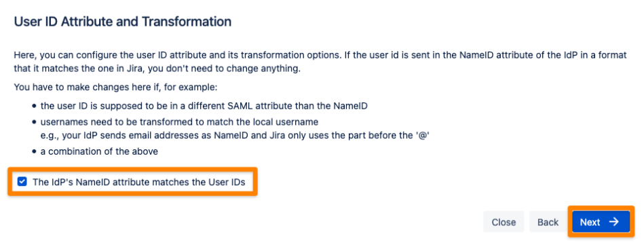This screenshot has height=247, width=644.
Task: Click the bullet dot before "the user ID is supposed"
Action: pos(35,107)
